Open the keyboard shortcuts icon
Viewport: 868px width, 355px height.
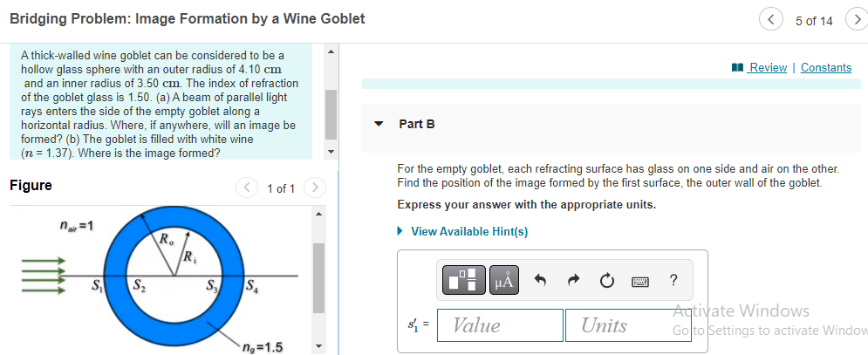[640, 282]
